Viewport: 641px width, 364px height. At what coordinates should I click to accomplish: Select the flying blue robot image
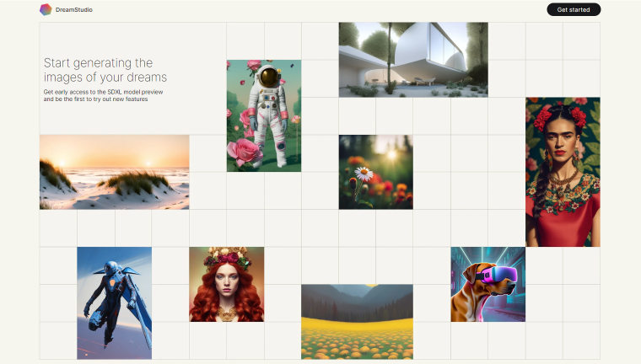115,303
